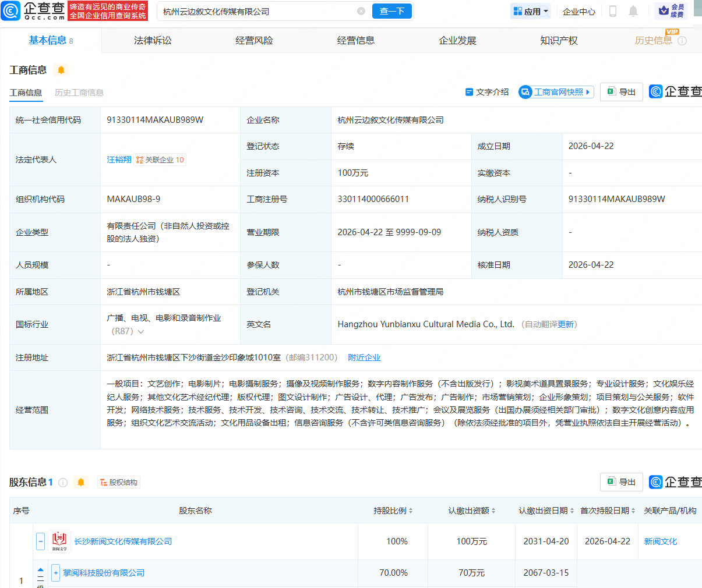Screen dimensions: 702x588
Task: Open the VIP 历史信息 tab
Action: pos(653,40)
